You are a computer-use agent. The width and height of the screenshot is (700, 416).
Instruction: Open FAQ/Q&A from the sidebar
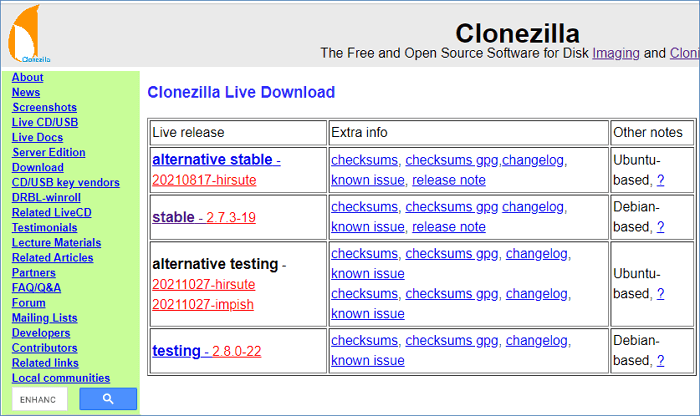coord(37,287)
